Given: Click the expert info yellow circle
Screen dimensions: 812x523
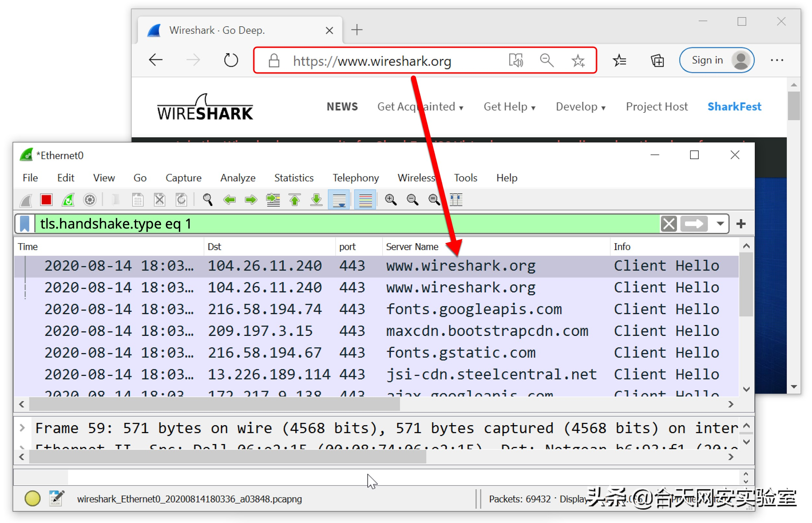Looking at the screenshot, I should pyautogui.click(x=32, y=499).
